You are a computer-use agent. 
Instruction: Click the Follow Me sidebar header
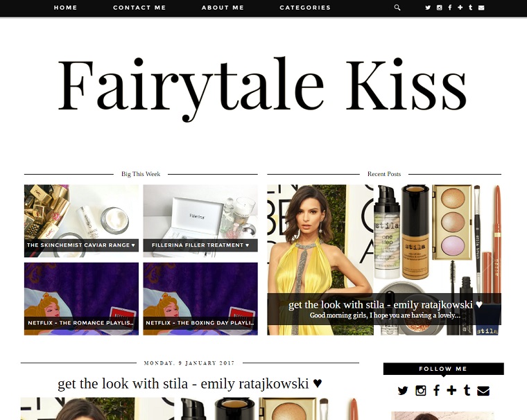443,369
